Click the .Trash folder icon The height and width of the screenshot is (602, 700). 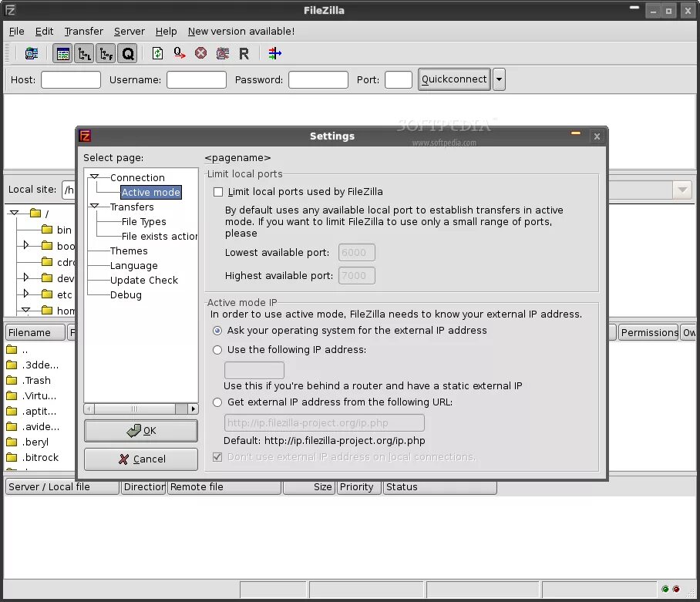[x=12, y=380]
